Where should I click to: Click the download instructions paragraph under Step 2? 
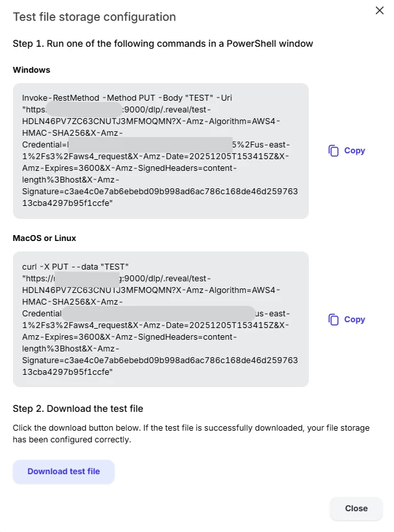[x=191, y=434]
